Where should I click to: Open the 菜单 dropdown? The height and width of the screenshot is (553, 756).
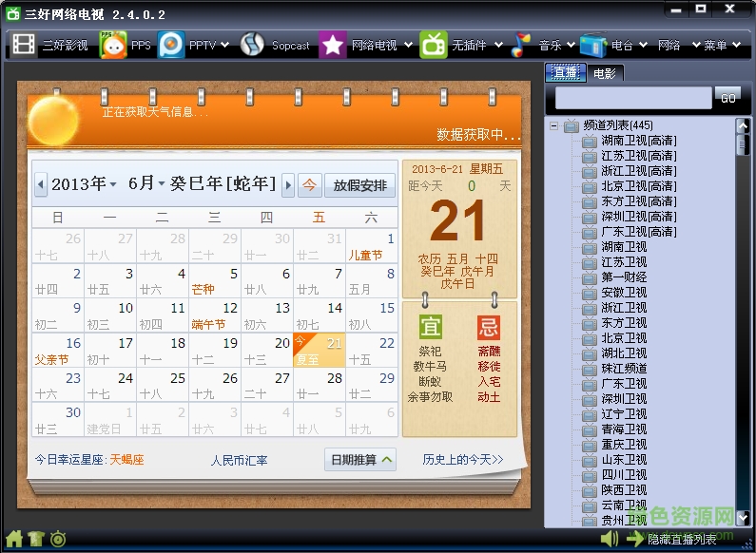tap(722, 45)
